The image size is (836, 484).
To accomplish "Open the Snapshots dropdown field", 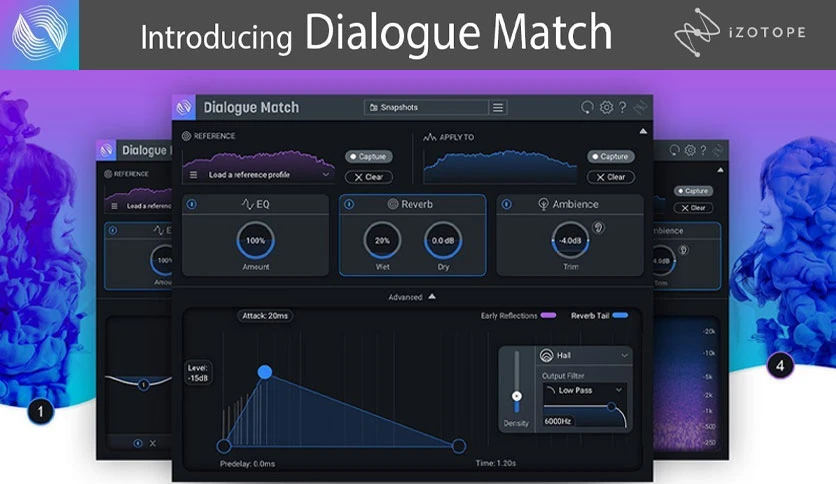I will (427, 108).
